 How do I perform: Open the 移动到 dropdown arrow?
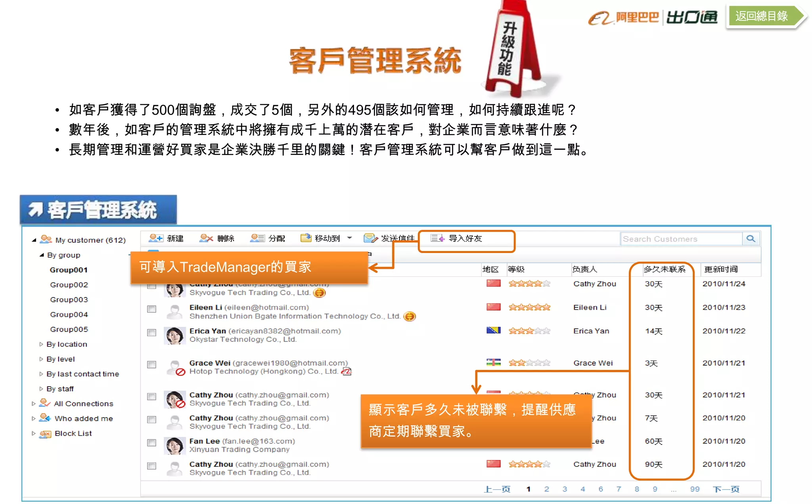pos(349,238)
